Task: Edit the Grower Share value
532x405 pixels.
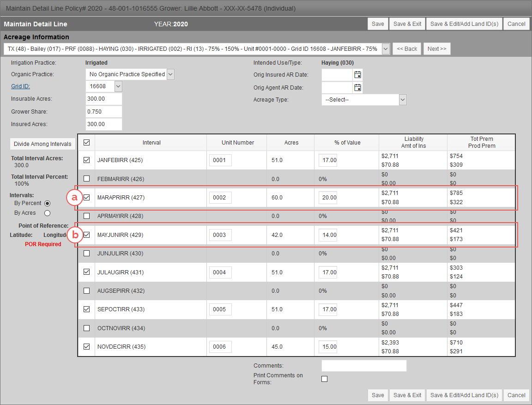Action: [x=103, y=111]
